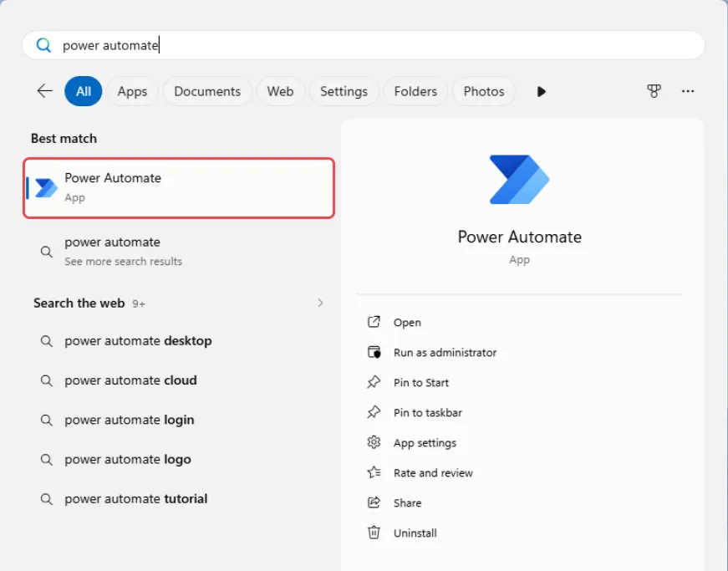Select the Share option text
This screenshot has height=571, width=728.
(407, 502)
